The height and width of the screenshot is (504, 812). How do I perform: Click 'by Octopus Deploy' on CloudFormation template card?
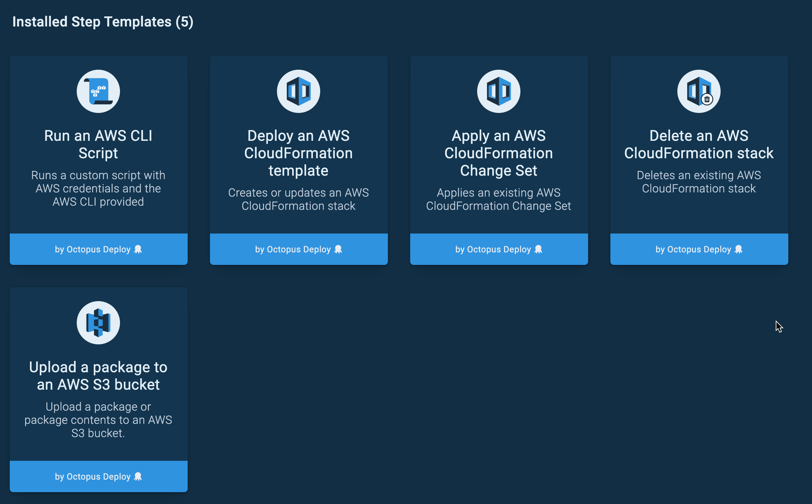click(299, 249)
